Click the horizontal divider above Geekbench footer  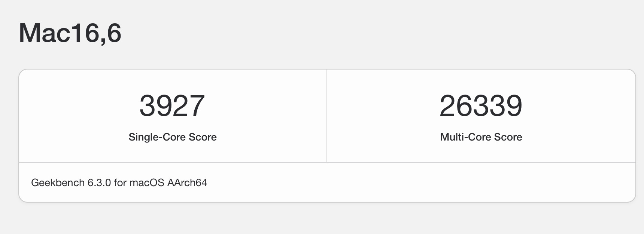327,163
